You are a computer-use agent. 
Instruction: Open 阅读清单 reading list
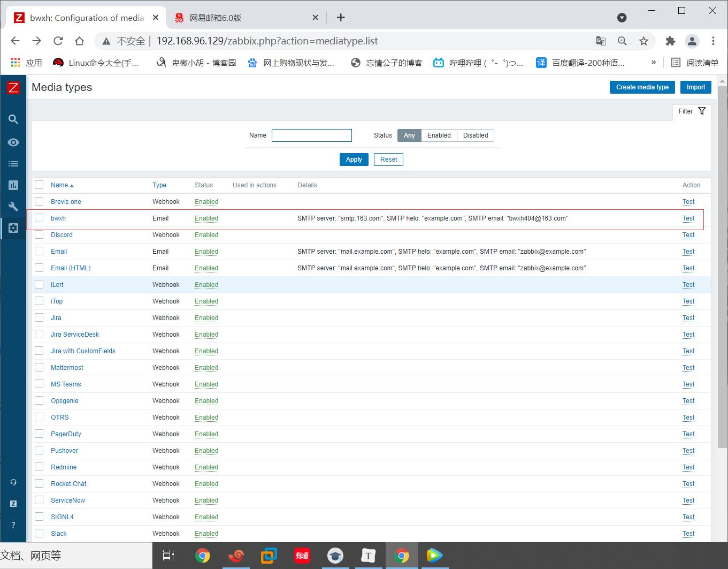click(x=695, y=63)
